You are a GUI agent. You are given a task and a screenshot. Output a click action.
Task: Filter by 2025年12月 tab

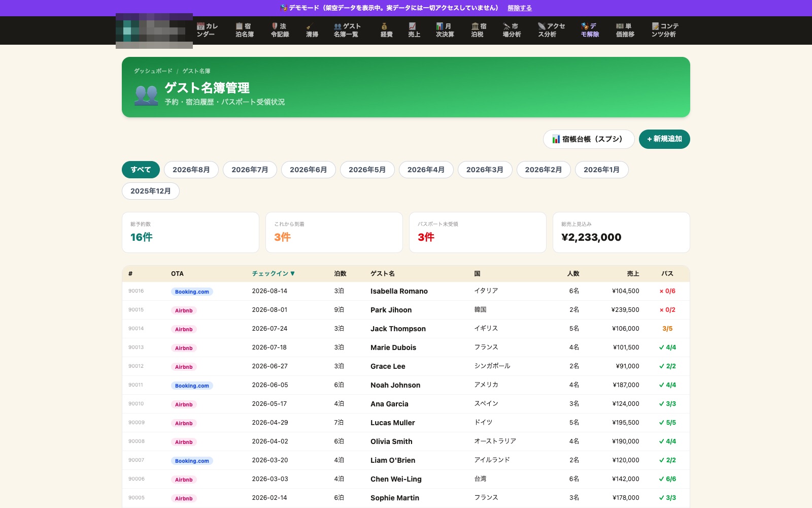point(151,191)
